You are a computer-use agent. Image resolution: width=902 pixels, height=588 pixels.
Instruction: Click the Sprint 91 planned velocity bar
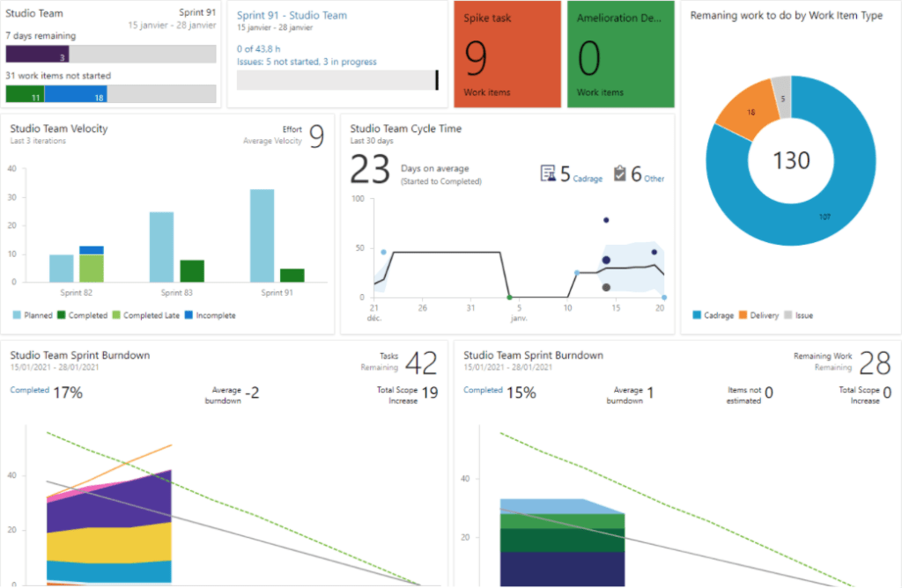point(262,235)
